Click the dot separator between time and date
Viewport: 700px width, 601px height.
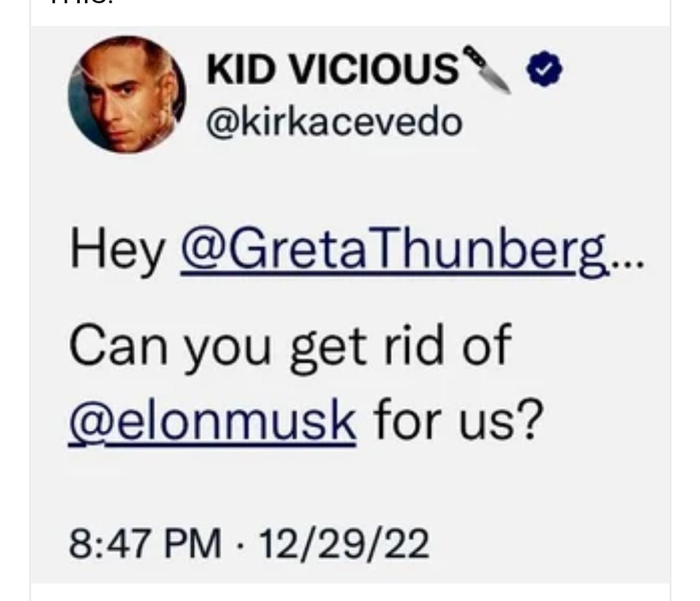tap(240, 543)
